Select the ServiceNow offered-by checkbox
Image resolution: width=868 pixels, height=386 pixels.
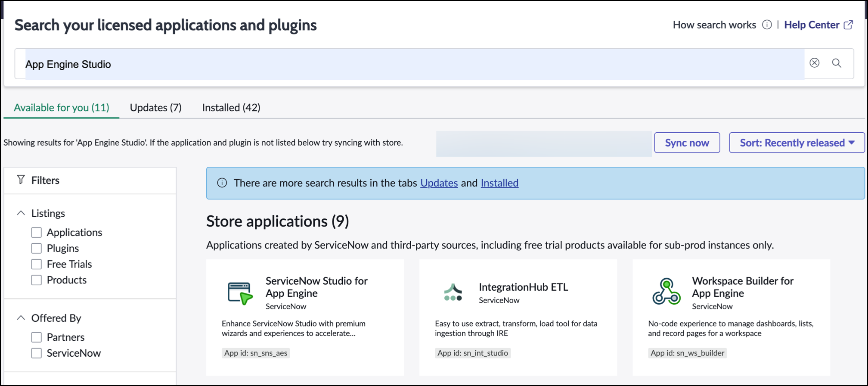coord(37,353)
